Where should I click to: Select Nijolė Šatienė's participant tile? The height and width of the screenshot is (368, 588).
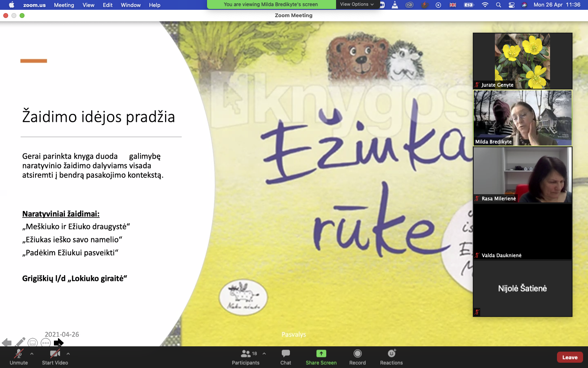pos(523,288)
